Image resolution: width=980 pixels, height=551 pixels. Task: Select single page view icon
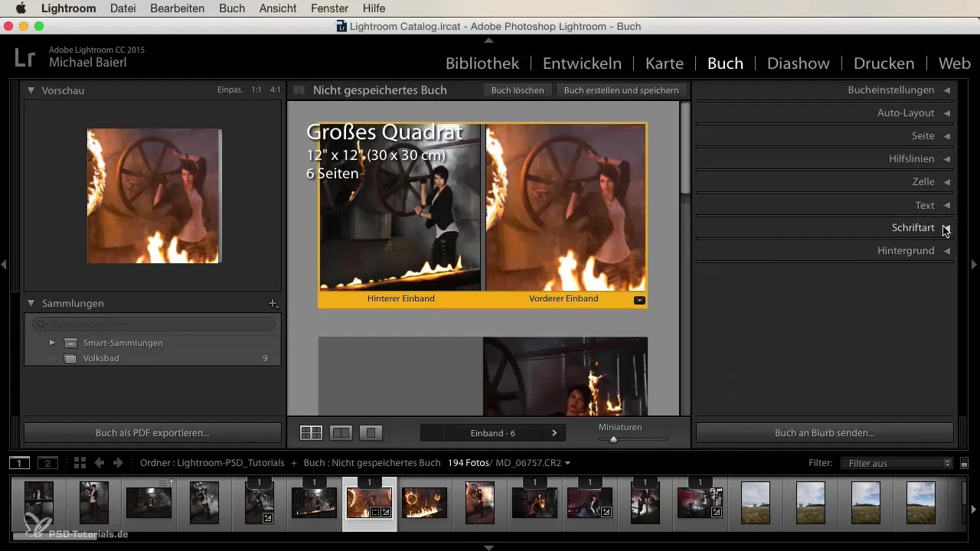[x=371, y=433]
